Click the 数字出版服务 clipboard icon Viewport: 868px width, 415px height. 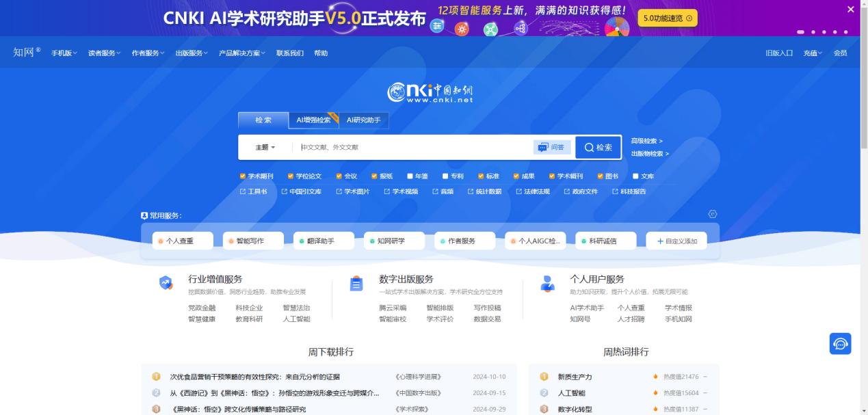pyautogui.click(x=356, y=284)
